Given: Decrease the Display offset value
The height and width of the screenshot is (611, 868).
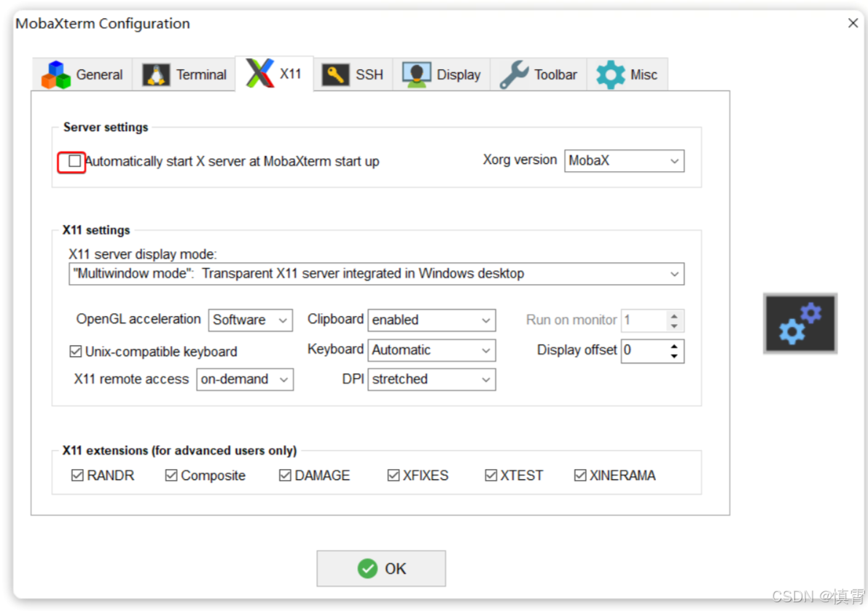Looking at the screenshot, I should (x=673, y=356).
